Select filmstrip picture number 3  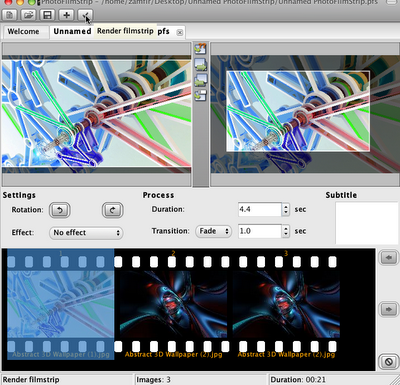tap(286, 304)
